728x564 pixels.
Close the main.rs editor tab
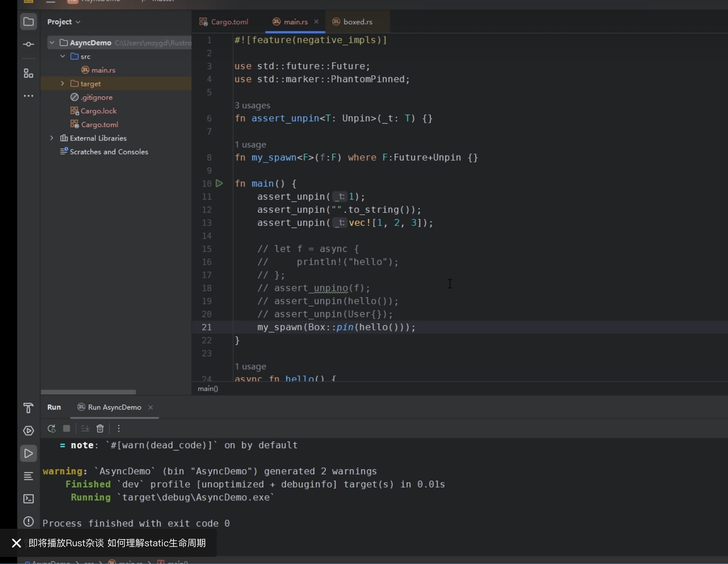tap(316, 22)
